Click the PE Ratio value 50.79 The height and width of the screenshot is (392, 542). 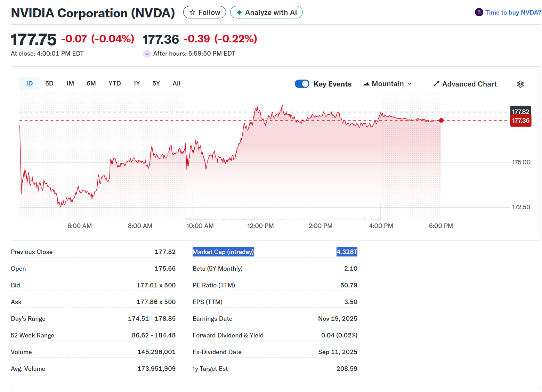[x=349, y=285]
